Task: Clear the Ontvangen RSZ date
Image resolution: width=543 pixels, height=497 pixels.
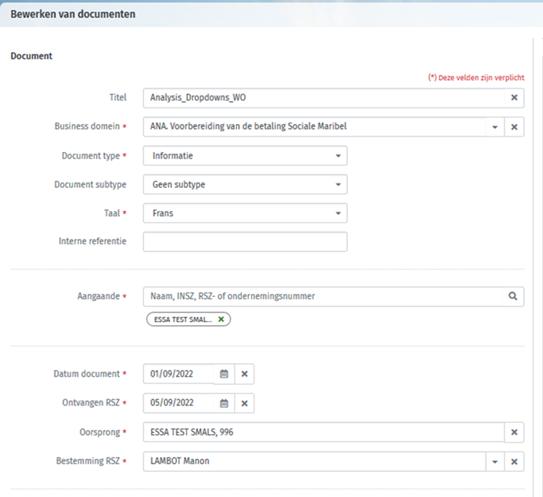Action: [244, 403]
